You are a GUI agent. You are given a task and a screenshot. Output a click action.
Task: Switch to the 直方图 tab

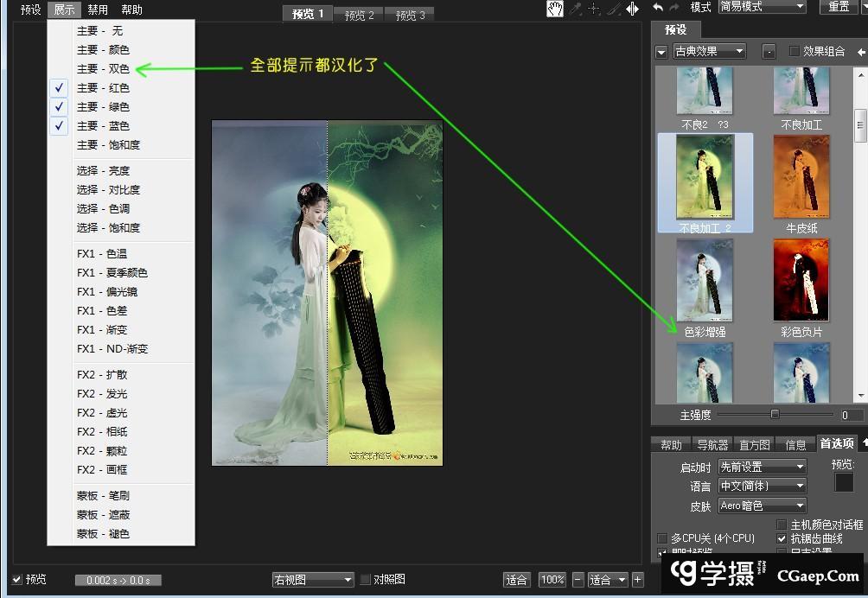754,445
